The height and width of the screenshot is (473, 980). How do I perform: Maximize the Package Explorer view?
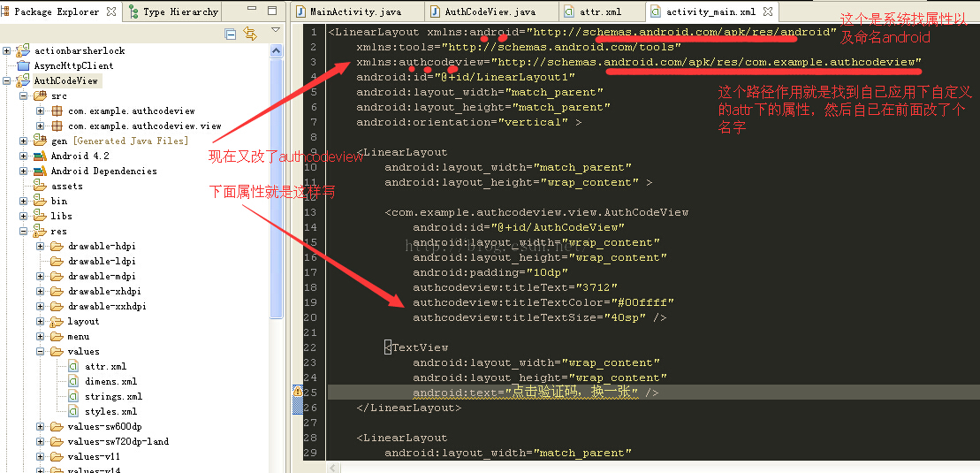[272, 11]
